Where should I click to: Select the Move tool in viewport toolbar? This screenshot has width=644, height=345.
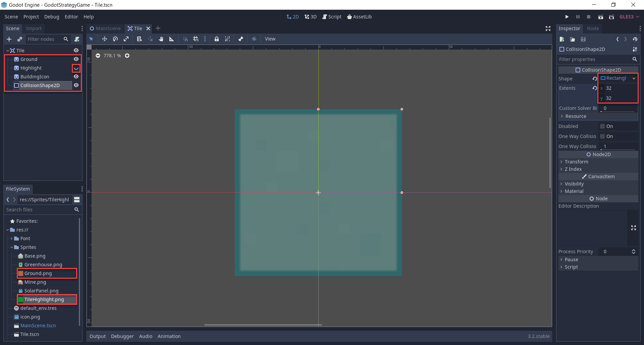pos(105,39)
